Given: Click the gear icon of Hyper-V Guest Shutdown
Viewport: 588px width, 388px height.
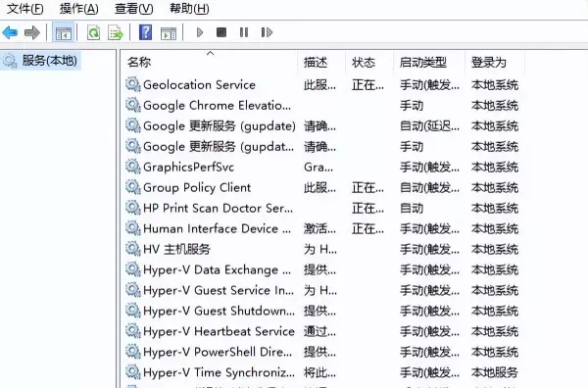Looking at the screenshot, I should 132,311.
